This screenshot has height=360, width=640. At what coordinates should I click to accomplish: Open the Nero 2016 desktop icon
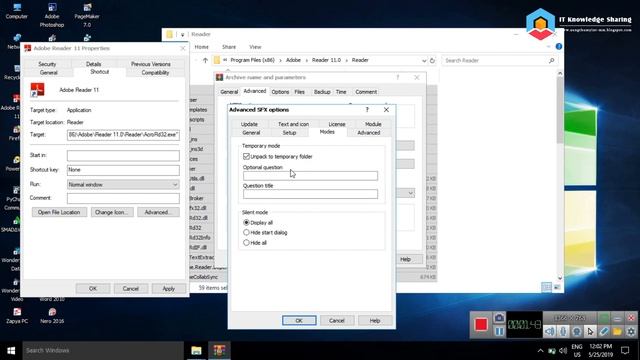click(52, 316)
